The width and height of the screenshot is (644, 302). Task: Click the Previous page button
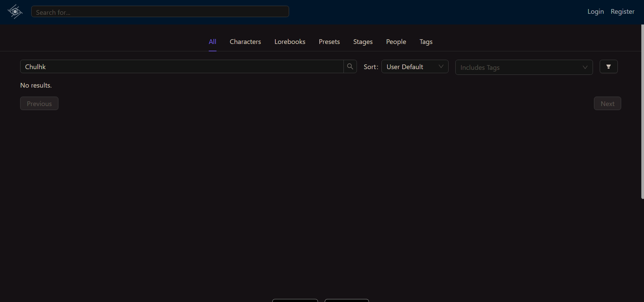(39, 103)
